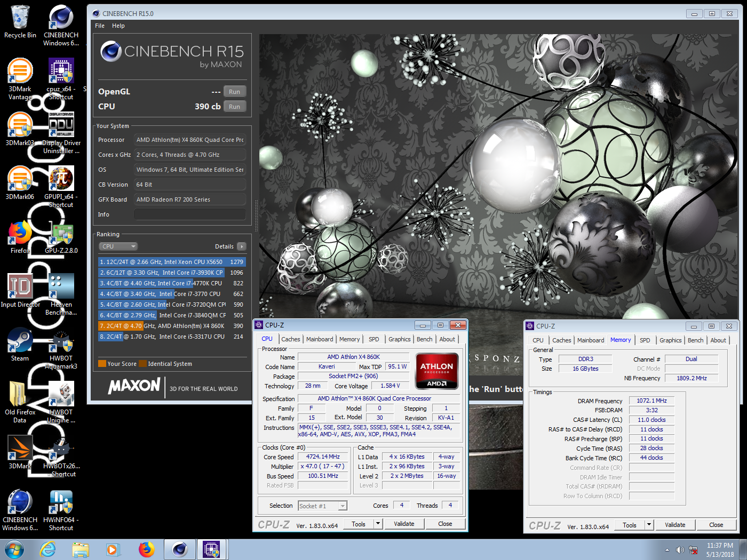Select Xeon X5650 ranking row
Viewport: 747px width, 560px height.
coord(171,262)
